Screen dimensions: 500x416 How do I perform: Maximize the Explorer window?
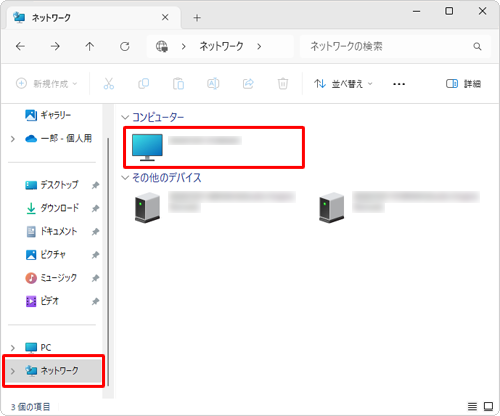pos(449,11)
